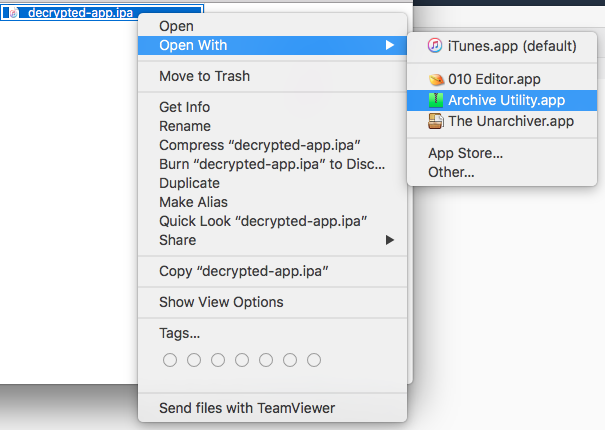Image resolution: width=605 pixels, height=430 pixels.
Task: Select the decrypted-app.ipa file icon
Action: (13, 13)
